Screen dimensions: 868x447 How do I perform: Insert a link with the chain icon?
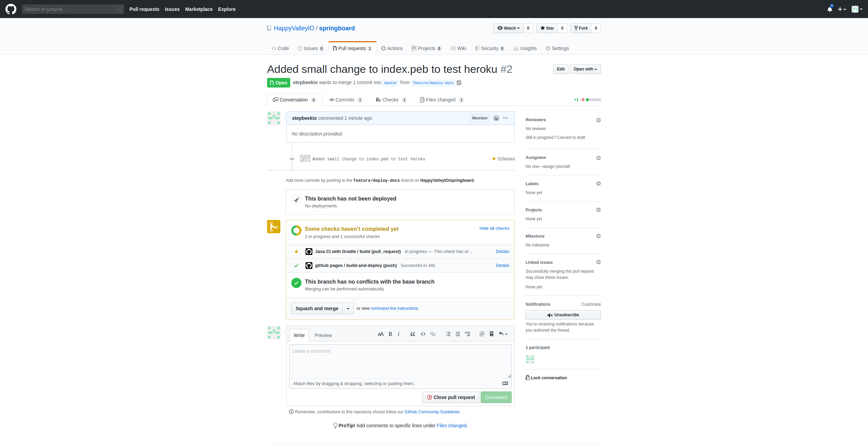433,334
